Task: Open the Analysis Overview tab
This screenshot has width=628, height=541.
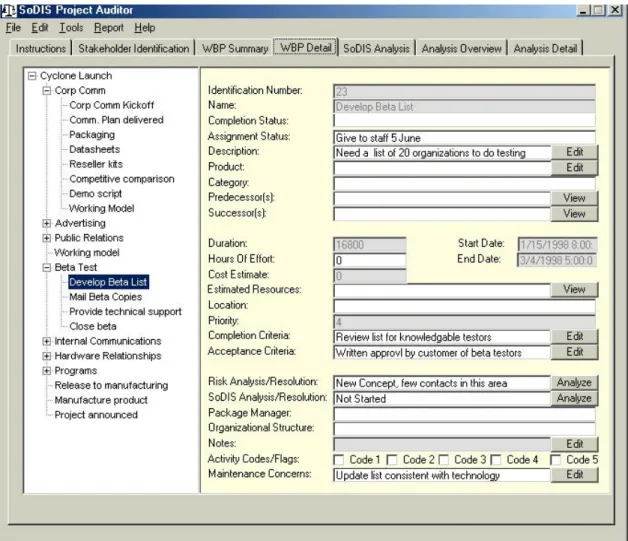Action: [461, 48]
